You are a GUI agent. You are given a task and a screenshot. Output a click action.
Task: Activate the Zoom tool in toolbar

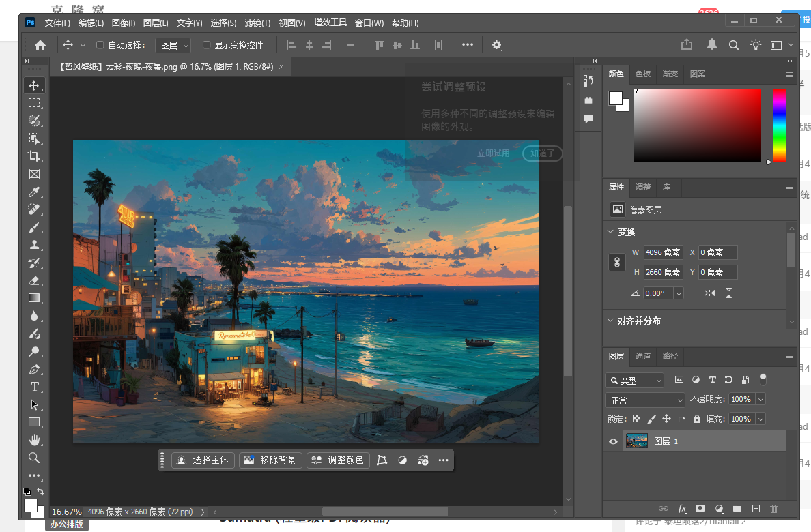(x=34, y=458)
